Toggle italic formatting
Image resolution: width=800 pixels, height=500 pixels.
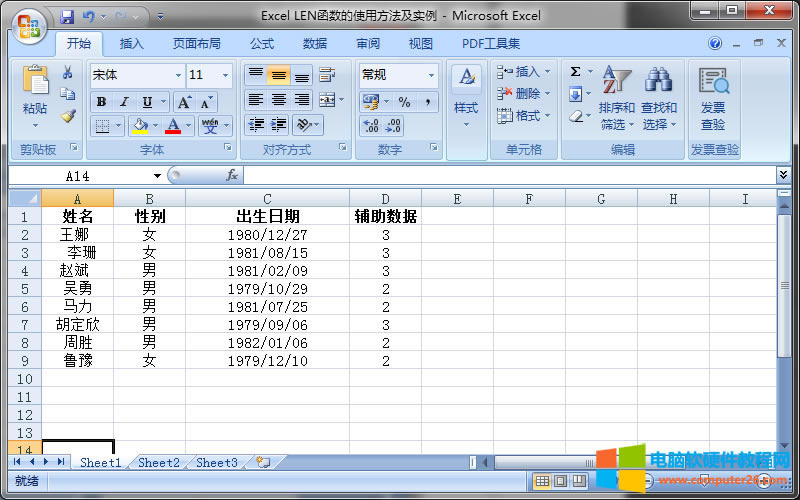(x=124, y=102)
